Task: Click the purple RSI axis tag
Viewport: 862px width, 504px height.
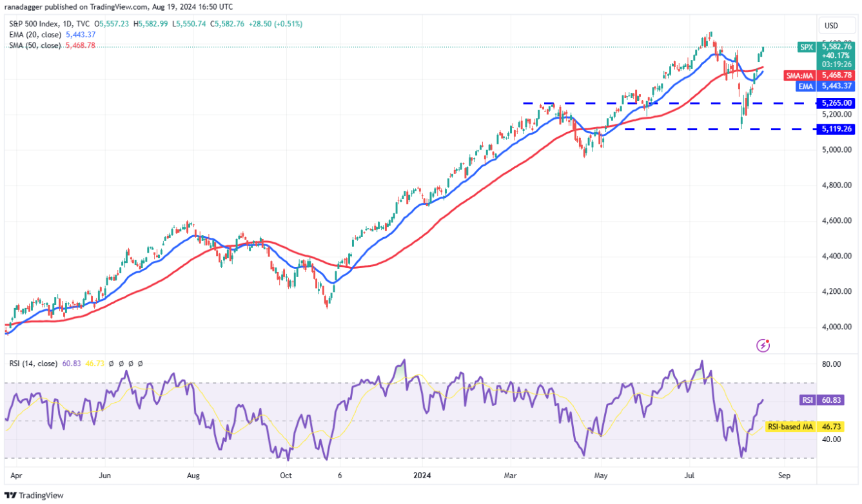Action: pyautogui.click(x=807, y=400)
